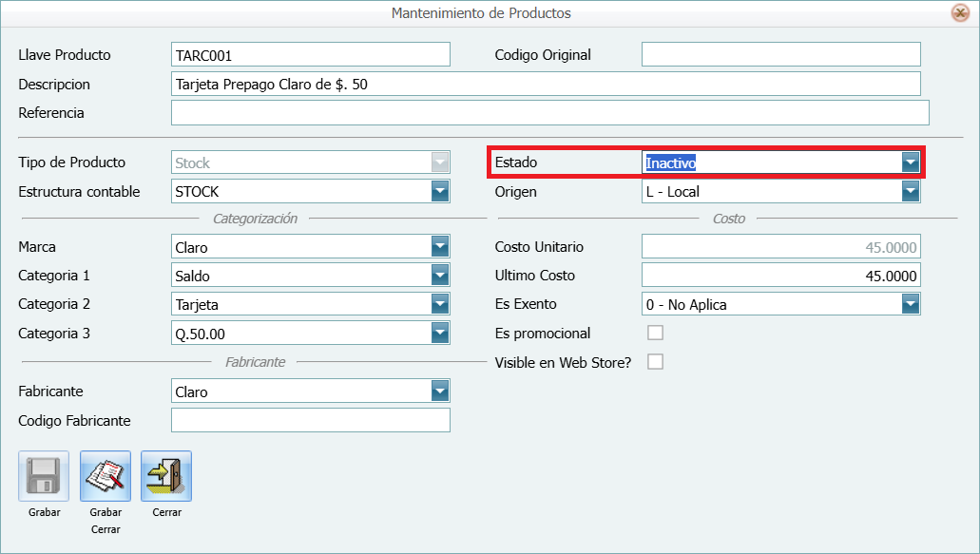Open the Categoria 3 dropdown showing Q.50.00
The width and height of the screenshot is (980, 554).
pos(438,333)
